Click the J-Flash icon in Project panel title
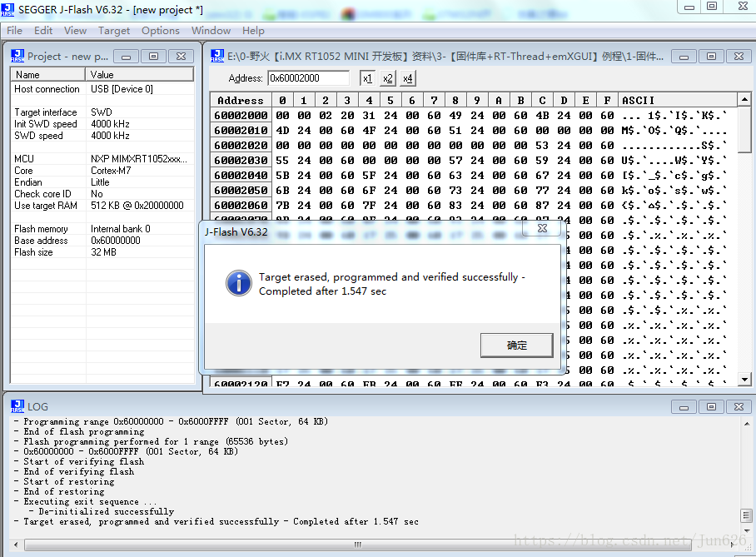This screenshot has height=557, width=756. tap(17, 56)
